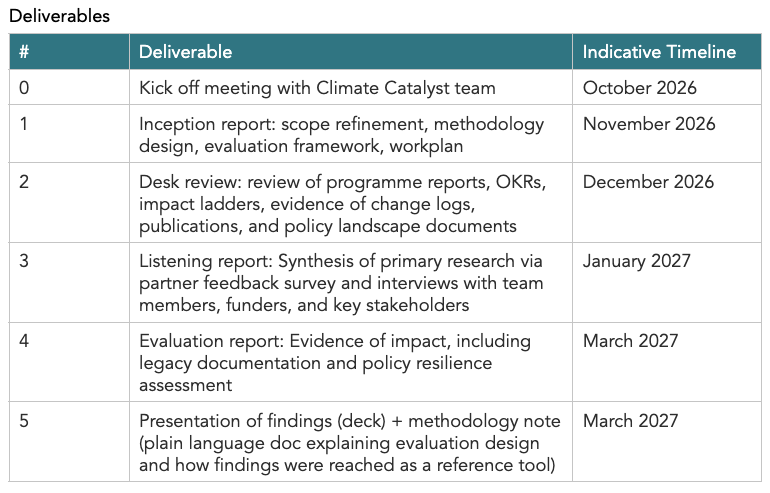Click the Listening report deliverable cell
The width and height of the screenshot is (770, 493).
351,282
